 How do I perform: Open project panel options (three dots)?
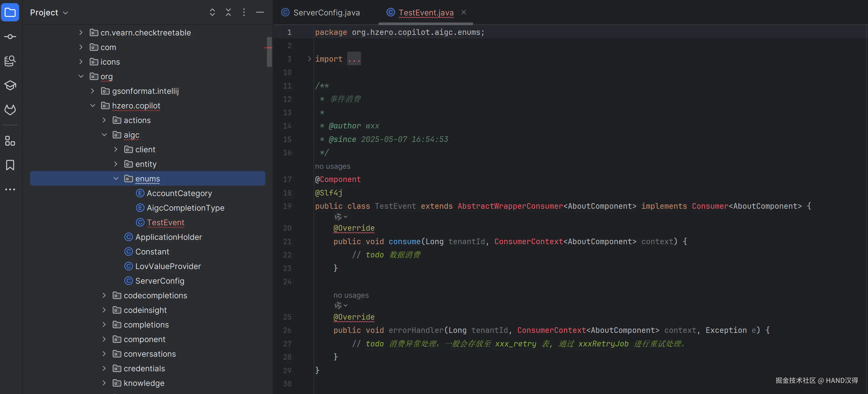coord(244,12)
